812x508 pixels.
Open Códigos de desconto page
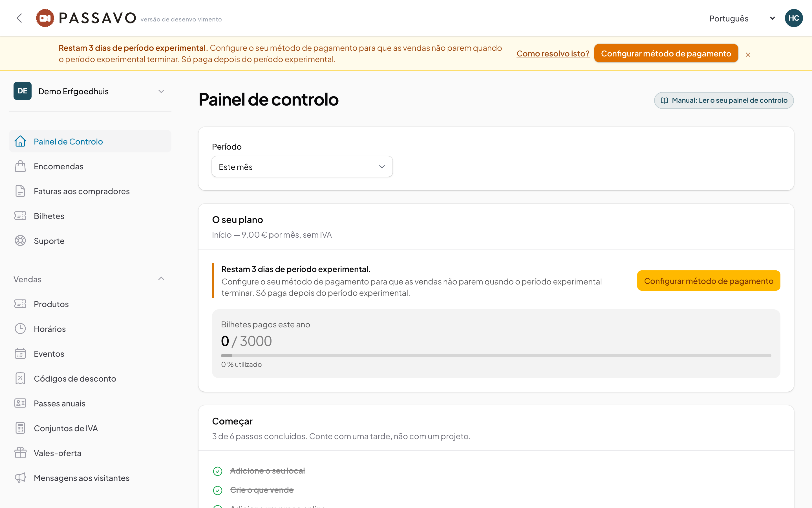(90, 378)
